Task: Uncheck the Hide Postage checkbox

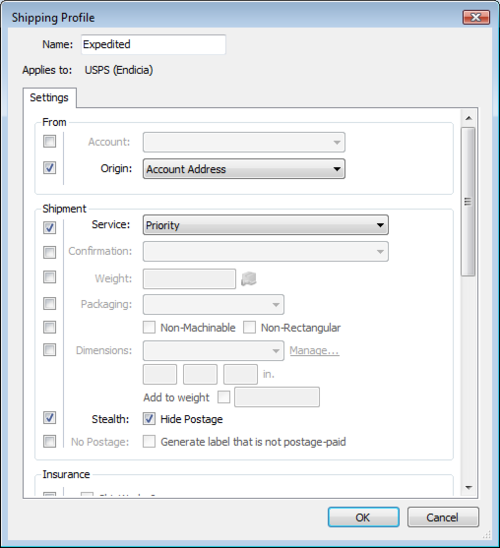Action: [149, 419]
